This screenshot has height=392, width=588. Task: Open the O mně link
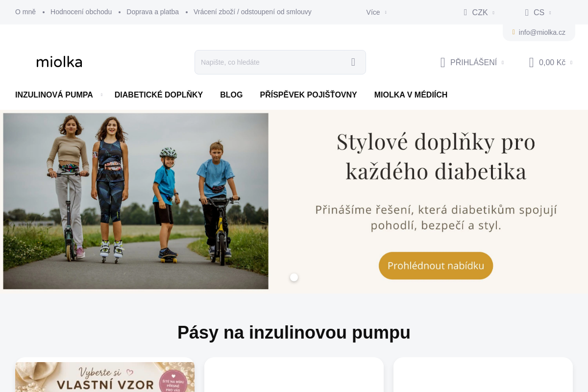coord(25,12)
